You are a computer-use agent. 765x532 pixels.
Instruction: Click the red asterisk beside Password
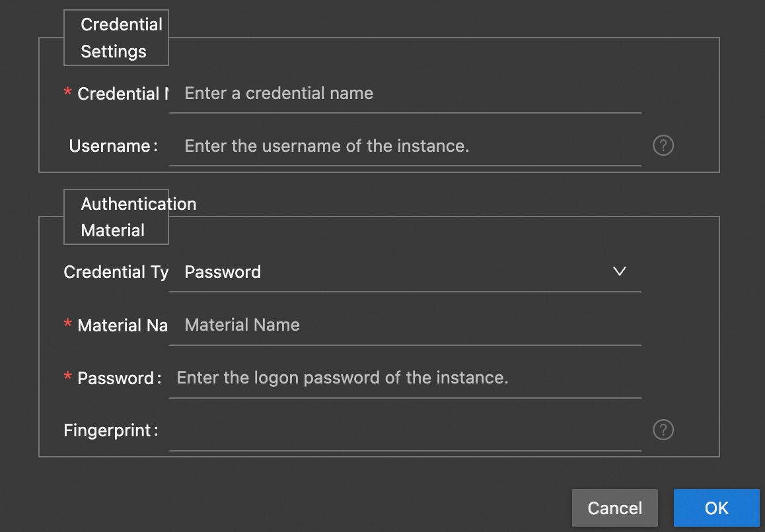pyautogui.click(x=67, y=377)
